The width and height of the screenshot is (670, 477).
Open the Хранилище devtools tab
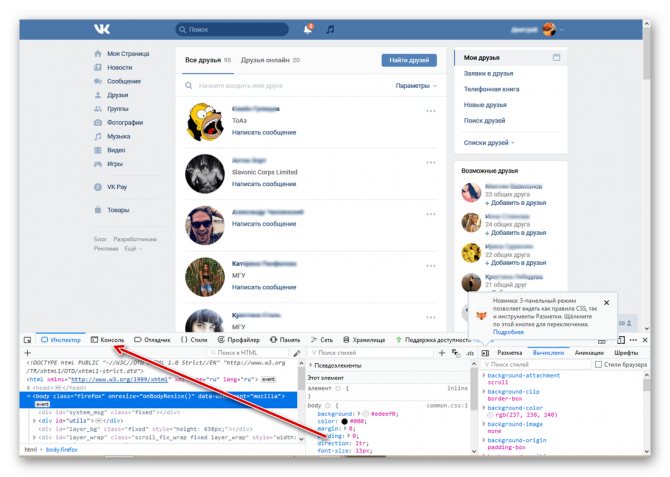[364, 340]
